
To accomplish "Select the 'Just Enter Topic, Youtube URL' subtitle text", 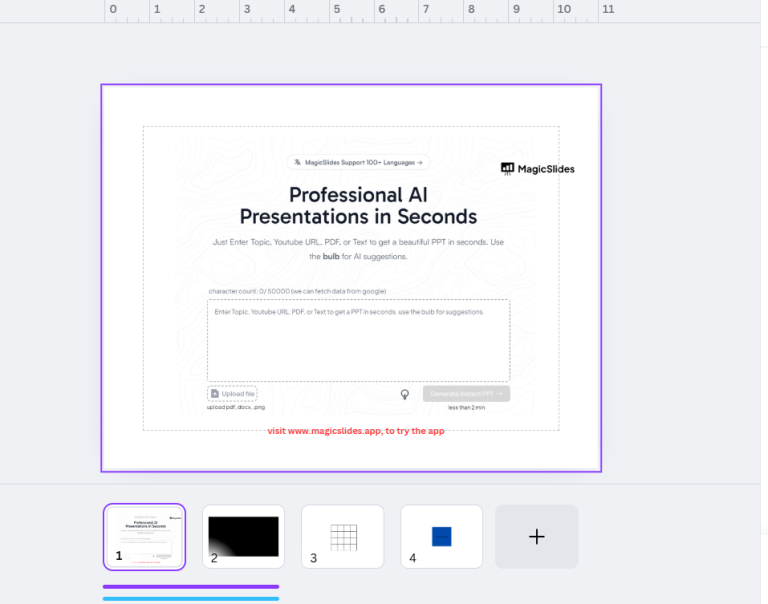I will tap(358, 249).
